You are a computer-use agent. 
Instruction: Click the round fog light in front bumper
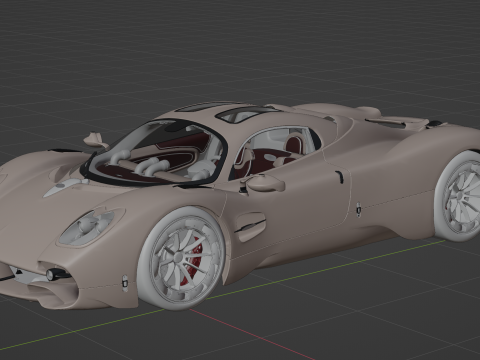click(x=52, y=274)
